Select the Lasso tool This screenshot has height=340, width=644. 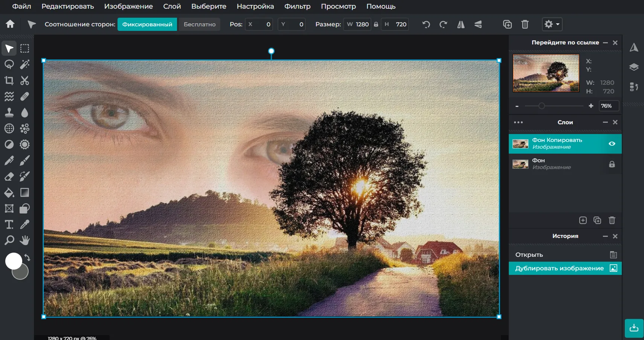pyautogui.click(x=9, y=64)
